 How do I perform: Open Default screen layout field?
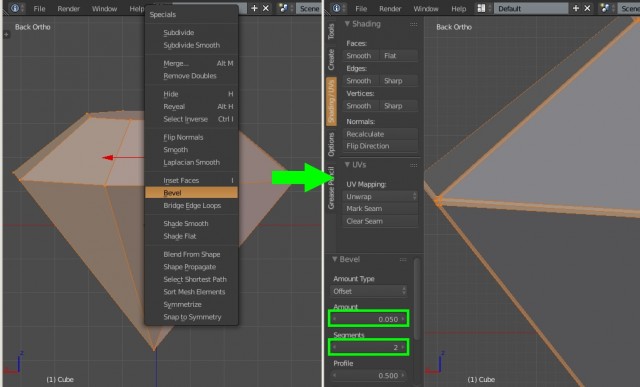(531, 8)
